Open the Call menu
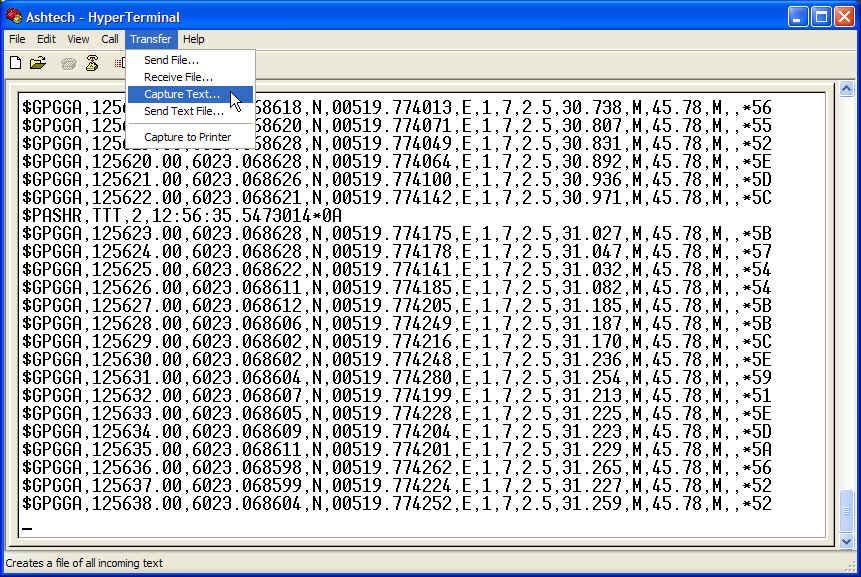 (110, 39)
